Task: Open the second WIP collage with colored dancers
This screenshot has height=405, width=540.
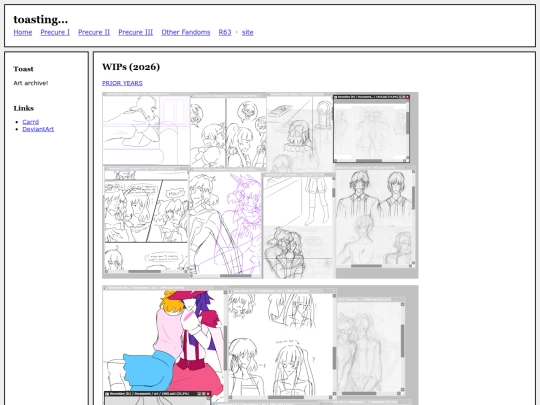Action: pyautogui.click(x=260, y=345)
